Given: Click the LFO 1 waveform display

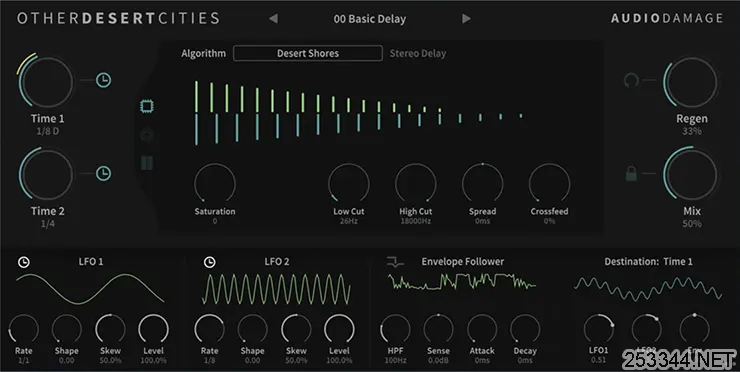Looking at the screenshot, I should coord(90,289).
